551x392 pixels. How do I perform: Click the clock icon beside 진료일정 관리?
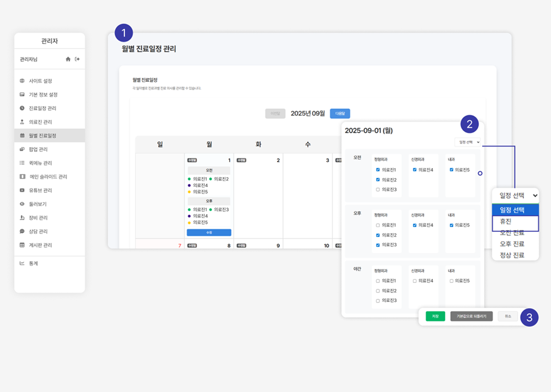pyautogui.click(x=22, y=108)
